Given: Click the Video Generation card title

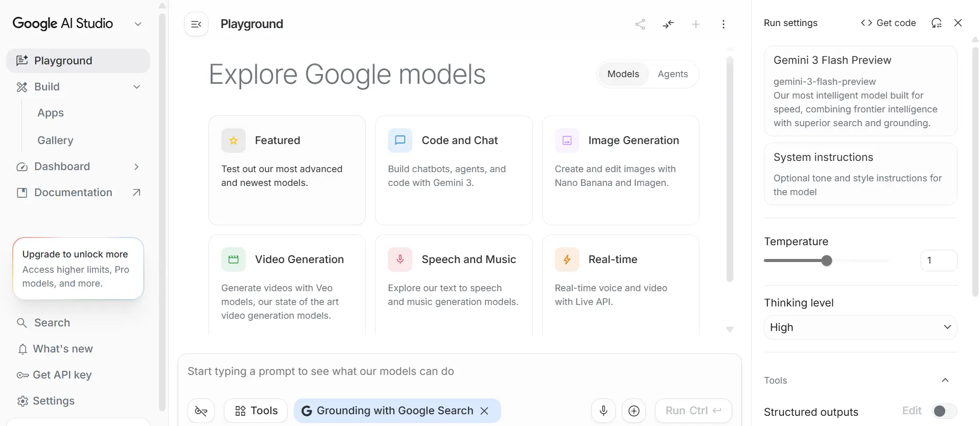Looking at the screenshot, I should (x=299, y=259).
